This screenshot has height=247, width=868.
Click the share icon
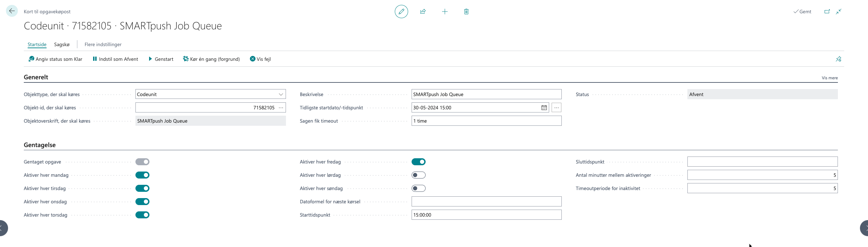pyautogui.click(x=423, y=12)
